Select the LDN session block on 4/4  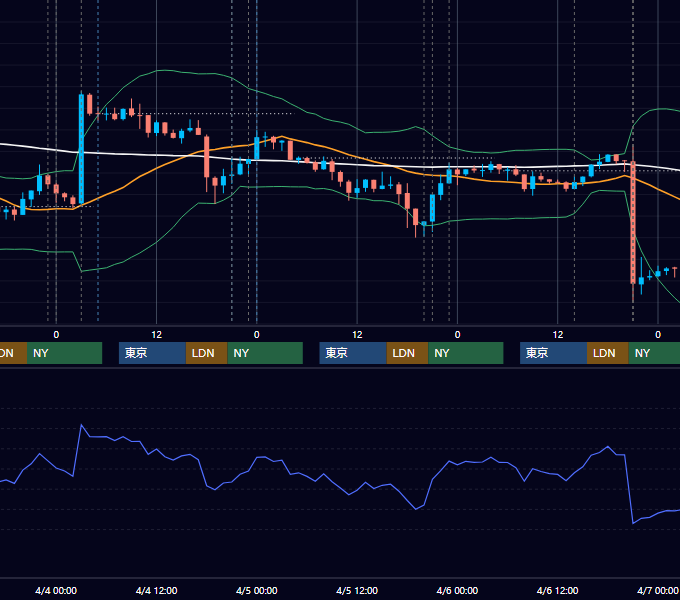[x=206, y=353]
